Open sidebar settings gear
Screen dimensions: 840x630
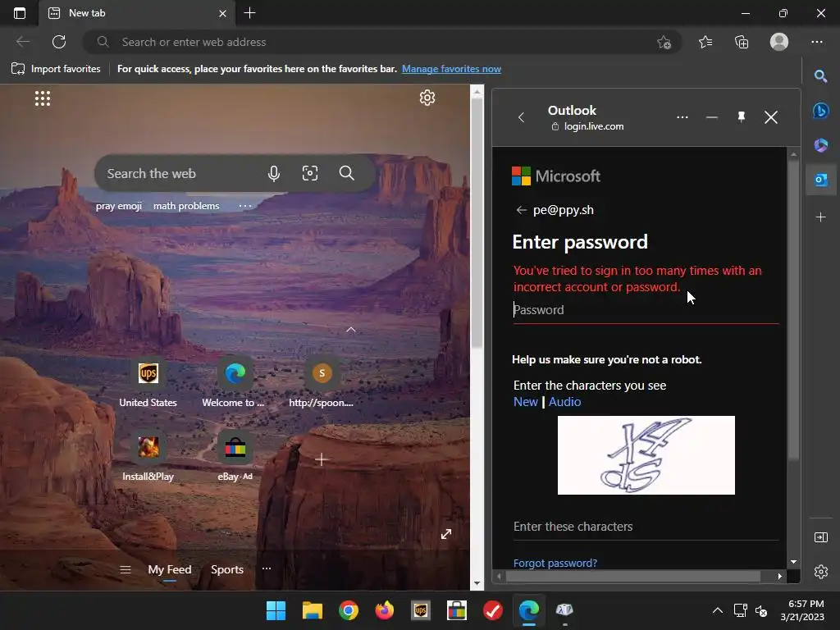point(820,572)
